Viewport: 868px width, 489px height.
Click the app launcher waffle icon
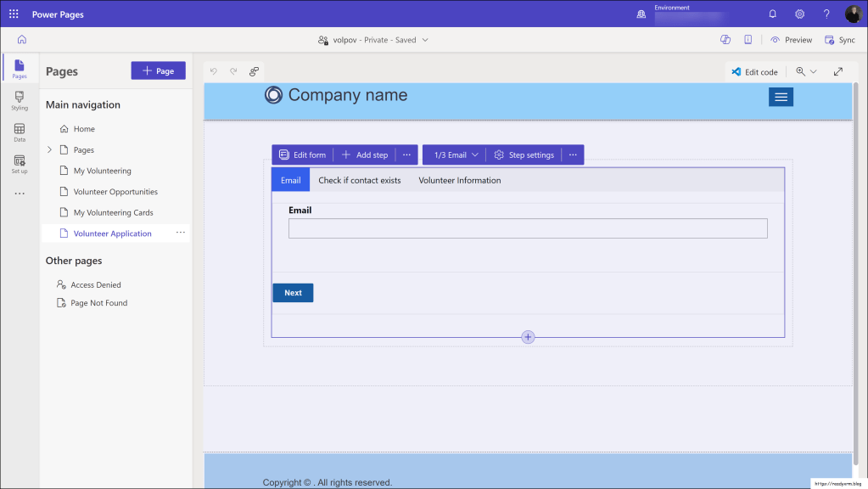pos(14,14)
